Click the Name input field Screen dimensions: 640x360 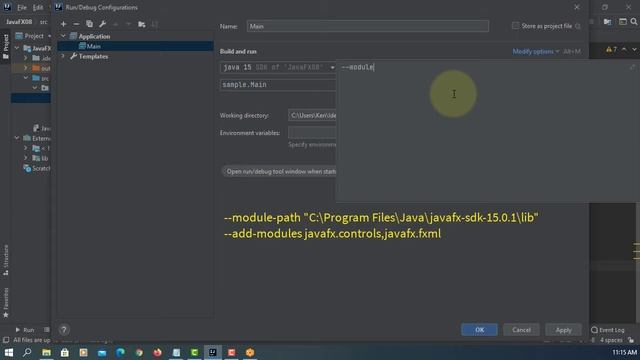[367, 26]
